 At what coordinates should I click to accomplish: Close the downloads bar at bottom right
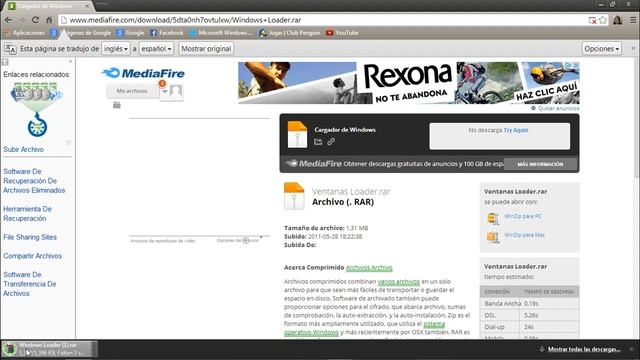point(631,349)
